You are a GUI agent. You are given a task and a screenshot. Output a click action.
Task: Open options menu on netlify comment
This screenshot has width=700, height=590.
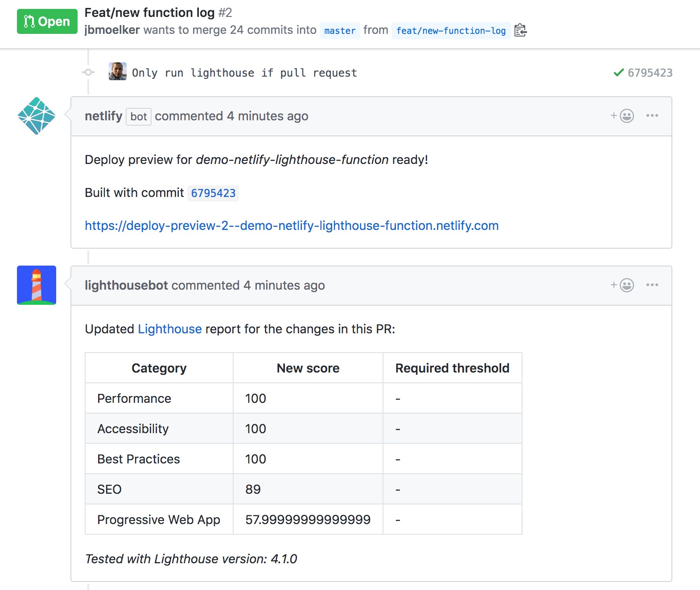pyautogui.click(x=652, y=116)
